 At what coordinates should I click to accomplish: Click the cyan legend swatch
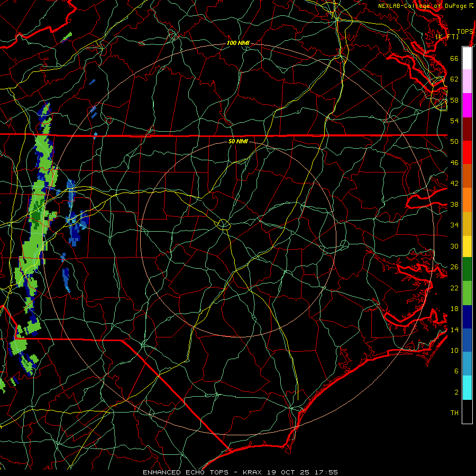(x=467, y=388)
